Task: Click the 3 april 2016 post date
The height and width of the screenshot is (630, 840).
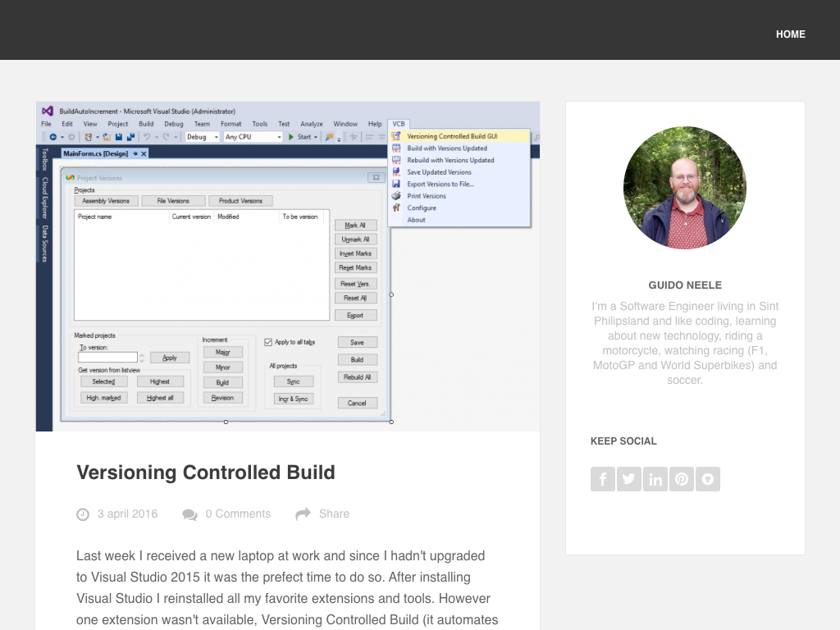Action: click(127, 514)
